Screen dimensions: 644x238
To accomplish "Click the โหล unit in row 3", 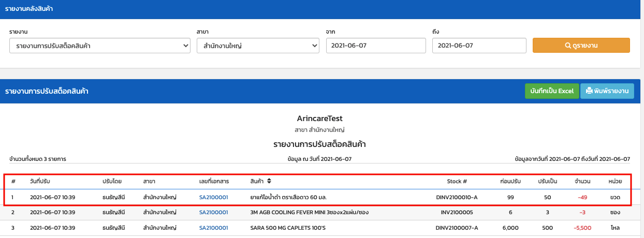I will click(x=615, y=228).
